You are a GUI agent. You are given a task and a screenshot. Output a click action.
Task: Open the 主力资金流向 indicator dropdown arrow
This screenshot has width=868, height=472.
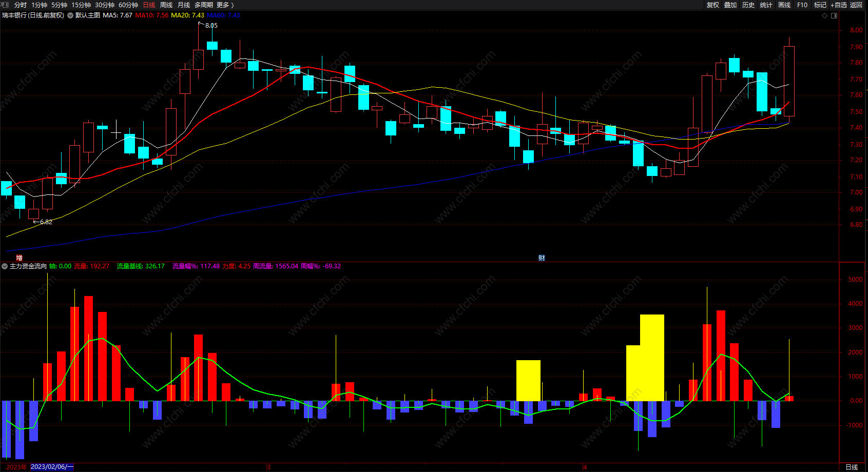[5, 266]
